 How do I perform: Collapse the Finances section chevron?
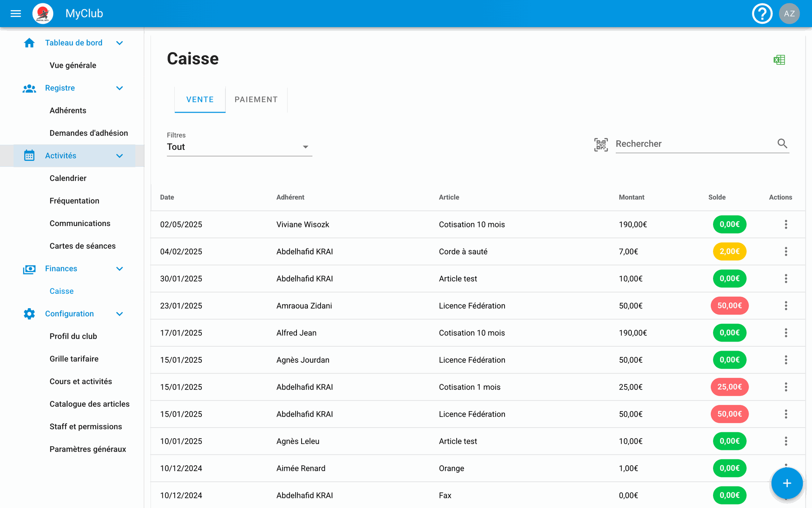[120, 269]
